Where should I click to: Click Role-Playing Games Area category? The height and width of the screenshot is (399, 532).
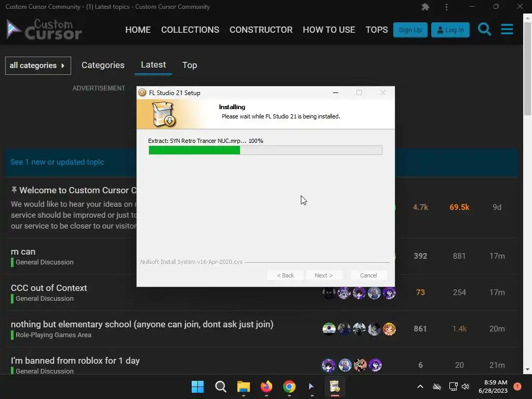coord(54,335)
